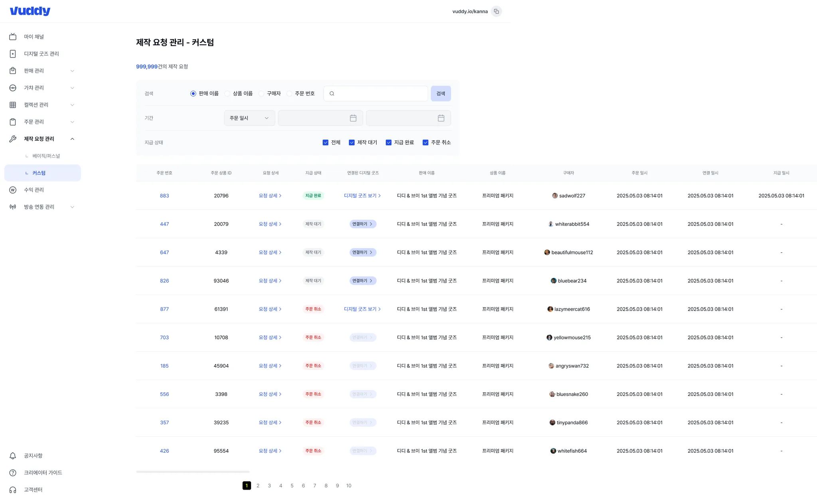Click the 가챠 관리 capsule icon
The height and width of the screenshot is (504, 817).
coord(13,88)
